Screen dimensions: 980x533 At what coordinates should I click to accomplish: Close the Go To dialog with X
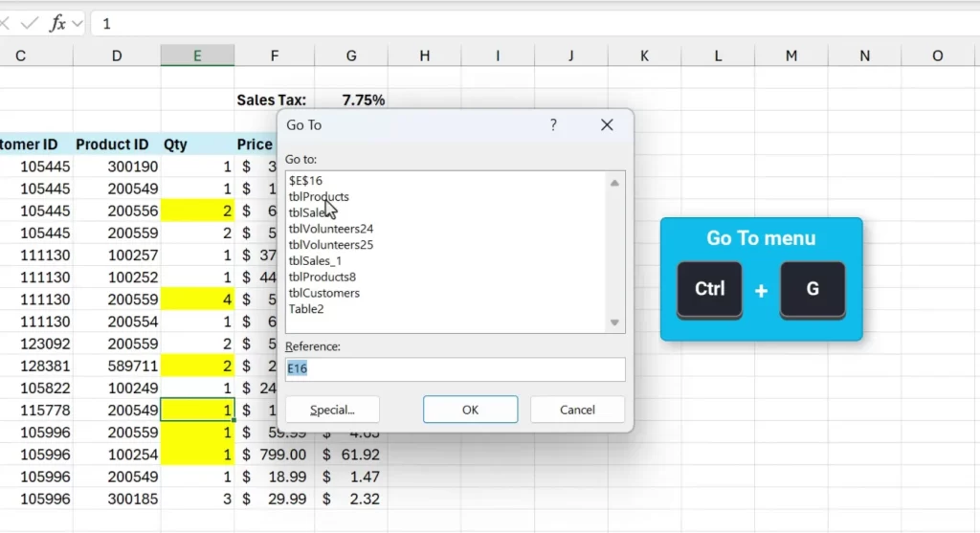[606, 125]
